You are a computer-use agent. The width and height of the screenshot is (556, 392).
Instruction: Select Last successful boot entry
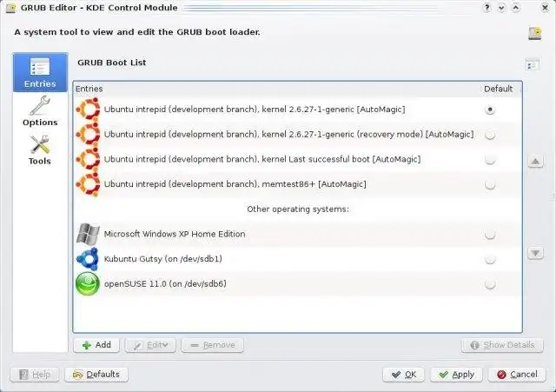coord(262,159)
